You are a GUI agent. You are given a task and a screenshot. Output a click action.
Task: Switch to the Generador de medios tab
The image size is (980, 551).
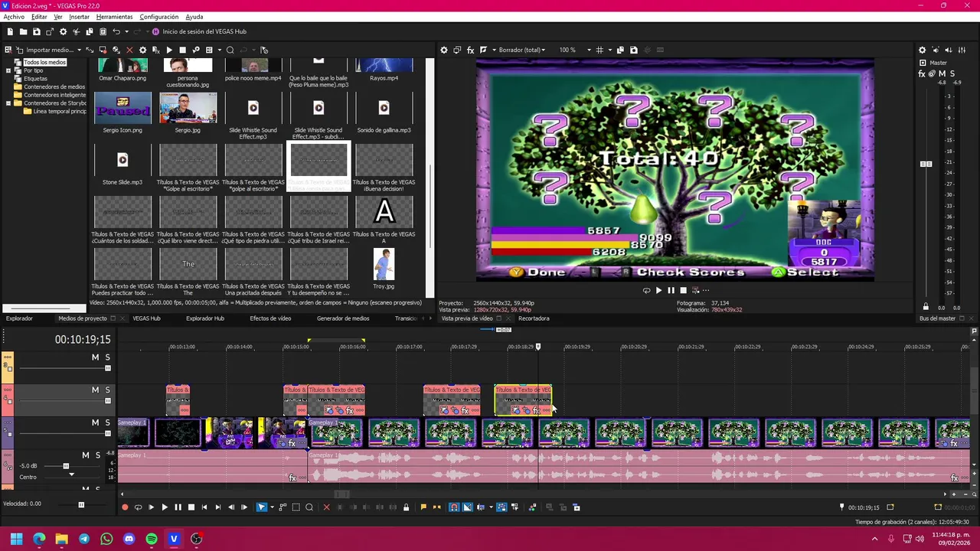click(x=343, y=318)
